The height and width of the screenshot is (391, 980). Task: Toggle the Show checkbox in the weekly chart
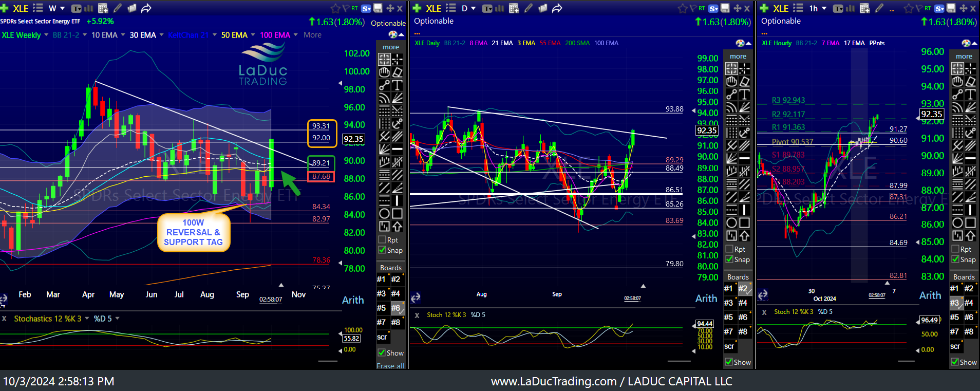tap(382, 352)
